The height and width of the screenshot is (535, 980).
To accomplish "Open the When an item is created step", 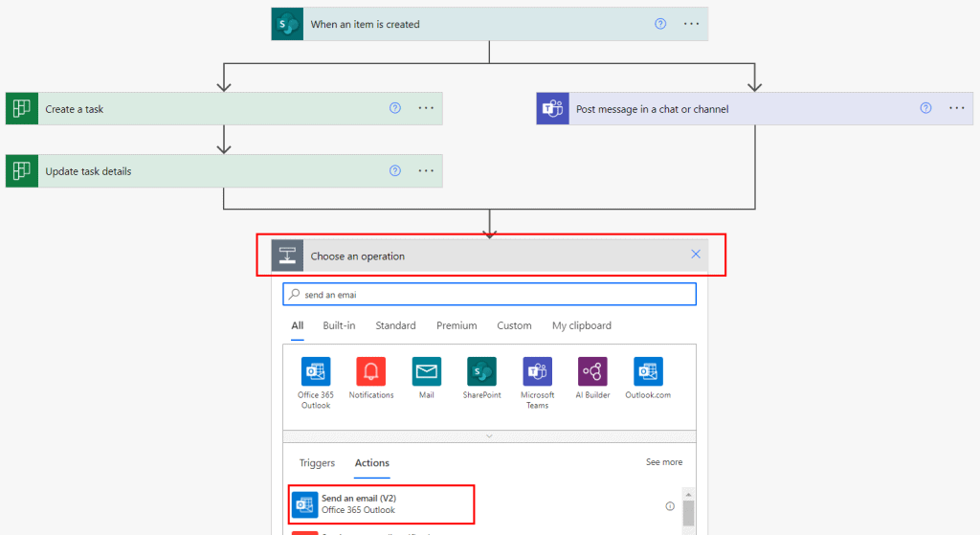I will coord(489,24).
